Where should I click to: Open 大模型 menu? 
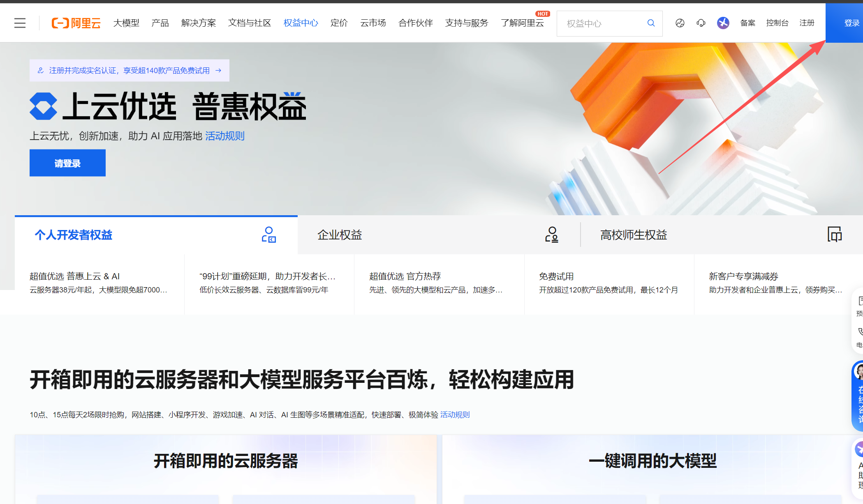pos(126,23)
